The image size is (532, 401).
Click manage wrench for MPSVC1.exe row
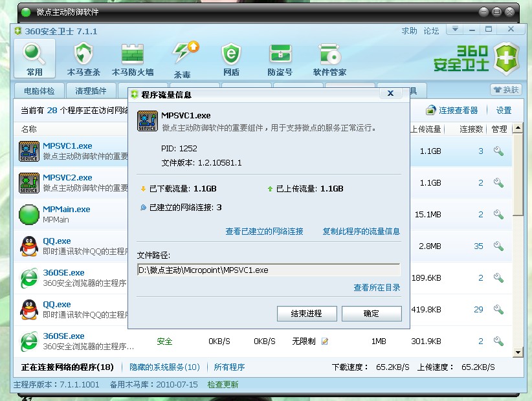(x=498, y=151)
